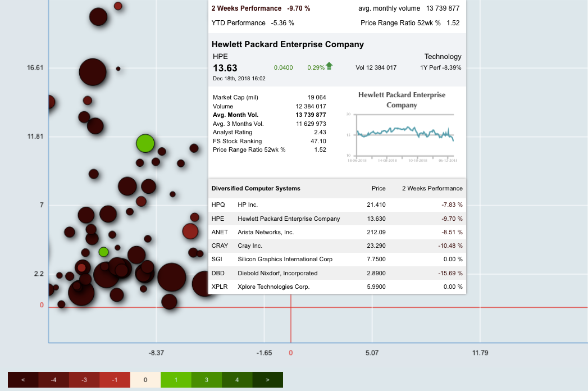
Task: Select the 1 light green legend swatch
Action: click(x=176, y=380)
